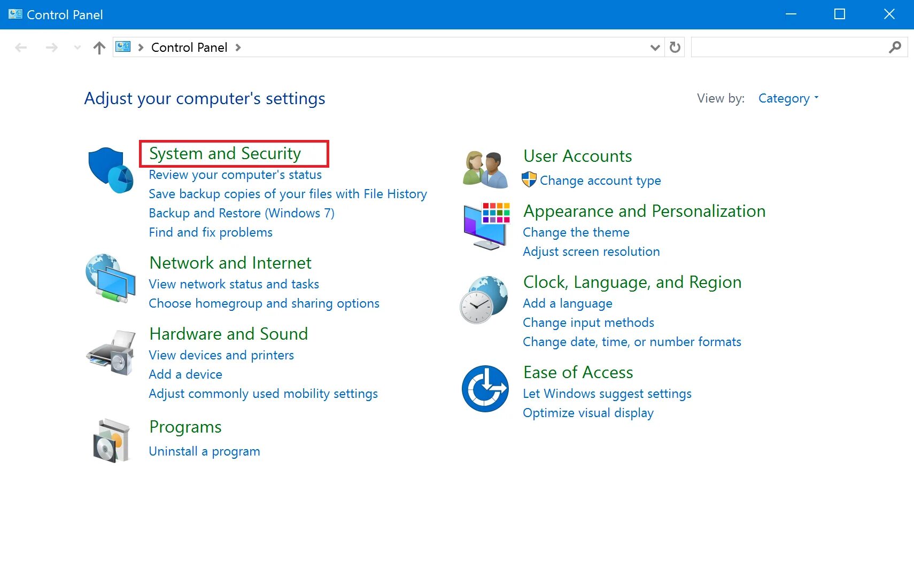Click the Control Panel title bar icon

click(x=15, y=14)
